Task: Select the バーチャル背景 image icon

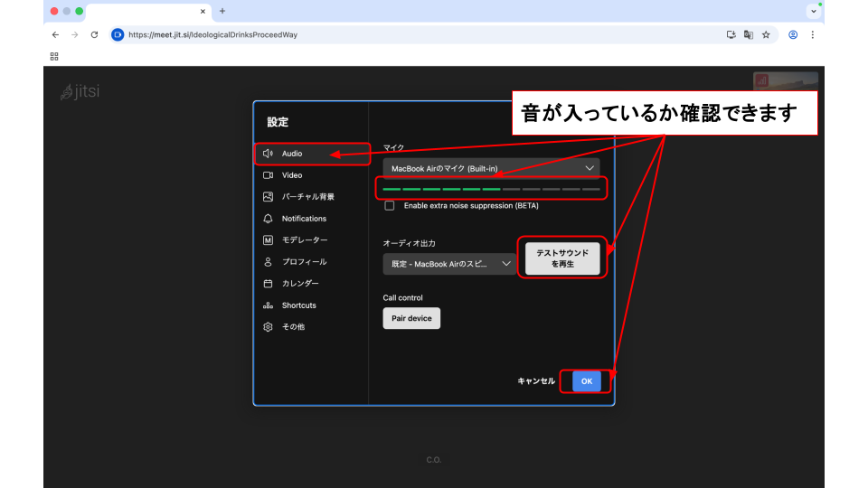Action: (x=268, y=197)
